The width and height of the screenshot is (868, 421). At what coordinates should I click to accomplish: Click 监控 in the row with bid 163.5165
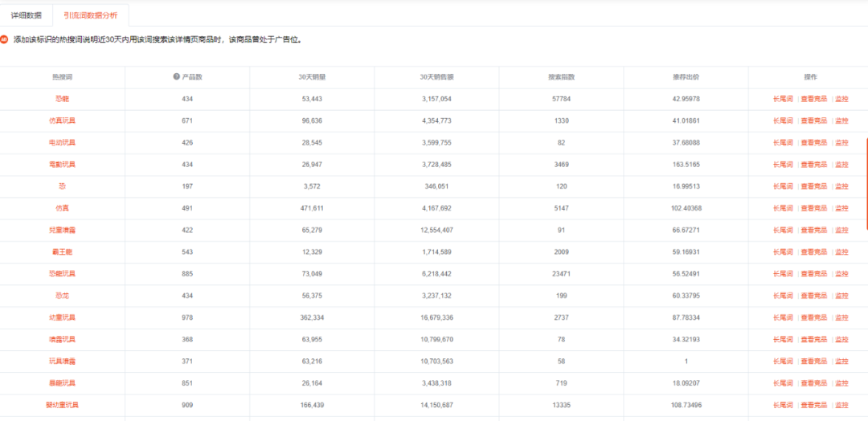coord(841,165)
